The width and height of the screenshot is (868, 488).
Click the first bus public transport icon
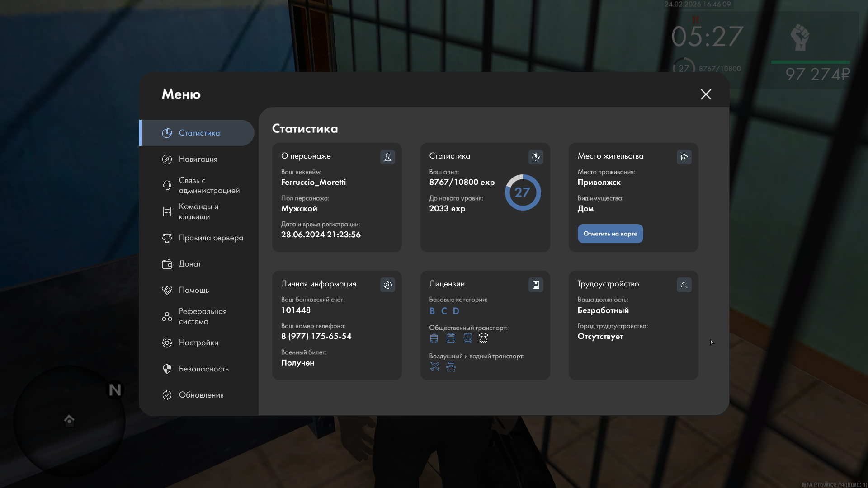pos(434,338)
